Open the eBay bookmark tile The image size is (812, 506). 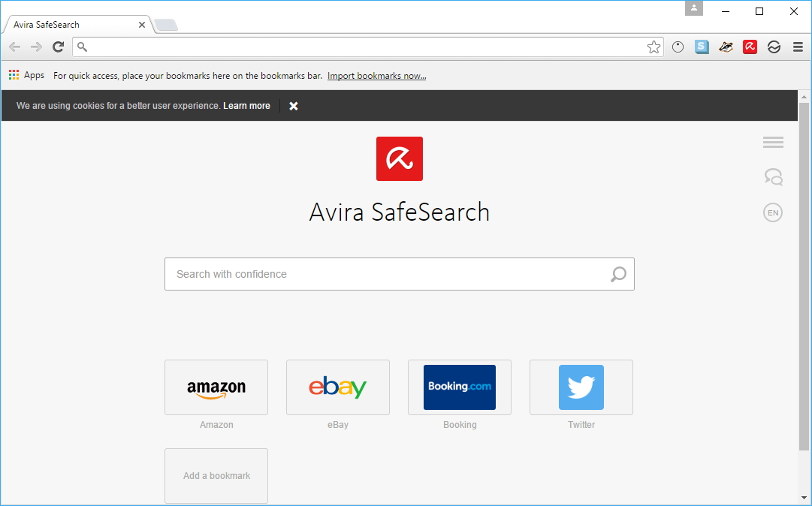pyautogui.click(x=338, y=387)
